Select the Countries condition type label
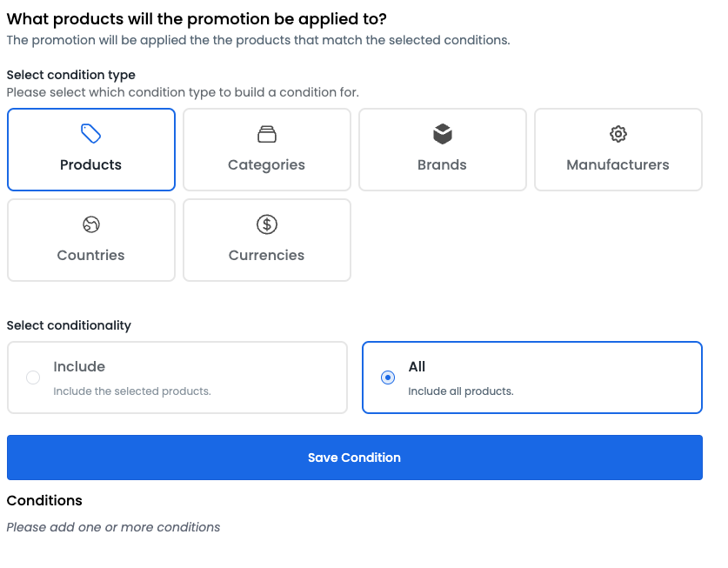The height and width of the screenshot is (568, 728). coord(91,256)
